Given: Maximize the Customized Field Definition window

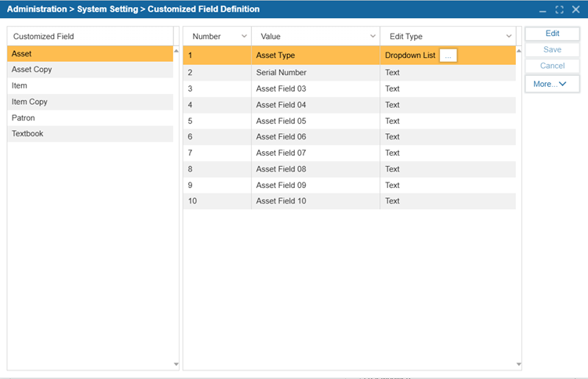Looking at the screenshot, I should coord(559,9).
